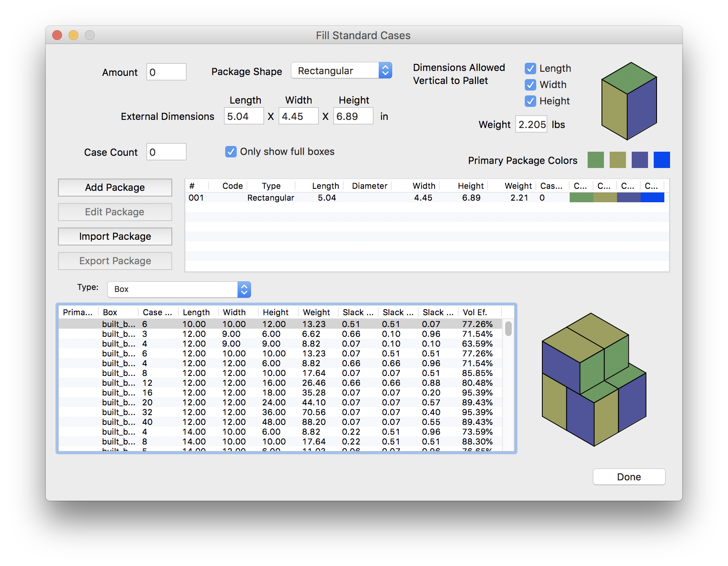Select the green primary package color swatch

(x=595, y=160)
